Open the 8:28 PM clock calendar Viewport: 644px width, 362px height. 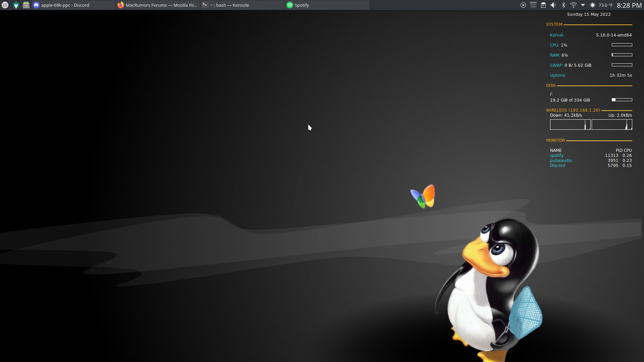(629, 5)
